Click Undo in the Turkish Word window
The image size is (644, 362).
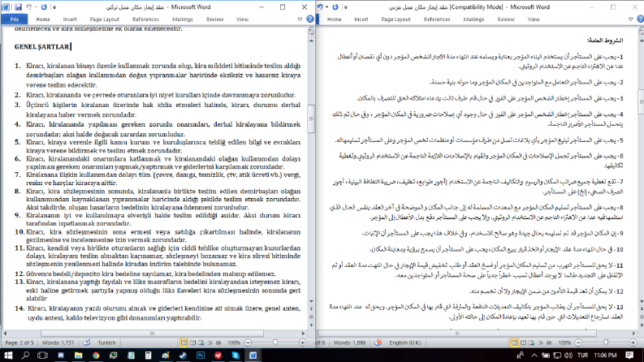(28, 7)
